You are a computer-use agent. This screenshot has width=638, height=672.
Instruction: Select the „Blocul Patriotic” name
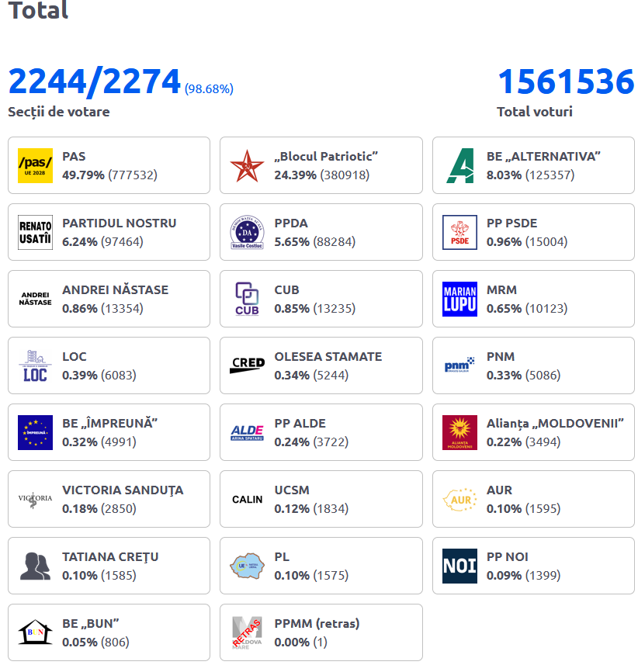326,157
